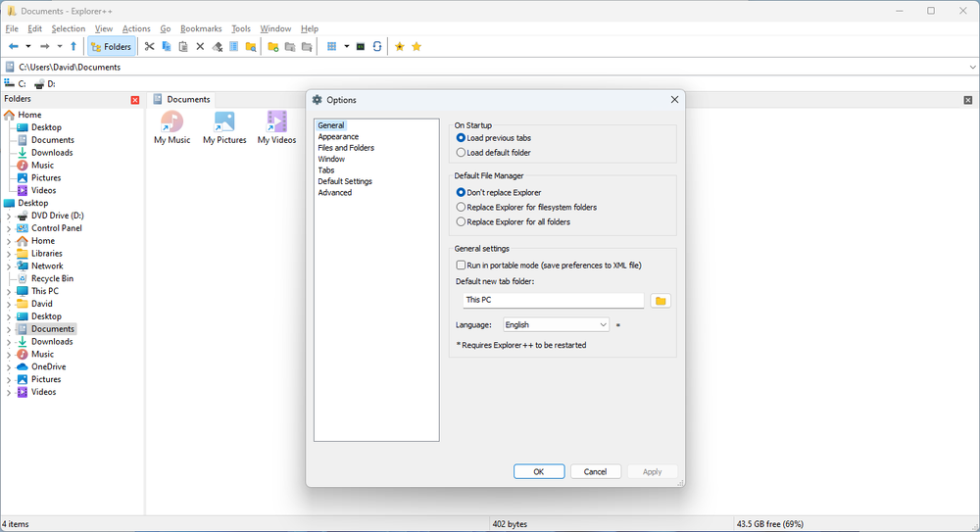Select Appearance in Options categories
Screen dimensions: 980x532
click(338, 136)
